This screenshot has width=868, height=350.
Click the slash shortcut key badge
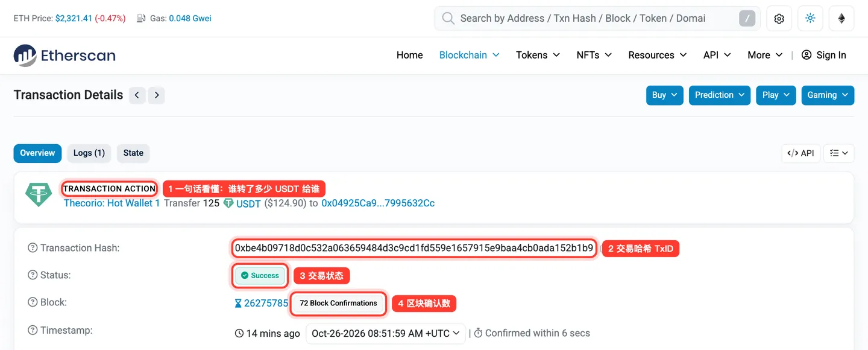747,18
